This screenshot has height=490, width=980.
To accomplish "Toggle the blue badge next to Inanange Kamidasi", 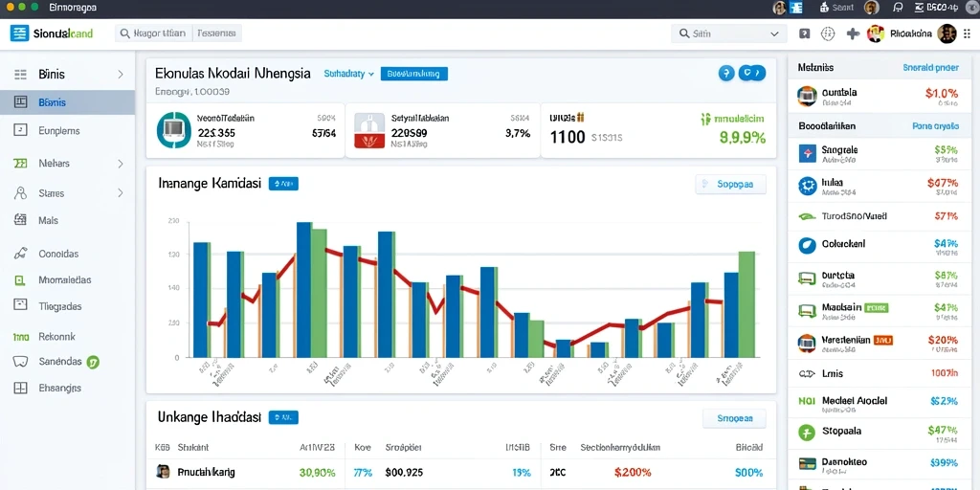I will coord(283,184).
